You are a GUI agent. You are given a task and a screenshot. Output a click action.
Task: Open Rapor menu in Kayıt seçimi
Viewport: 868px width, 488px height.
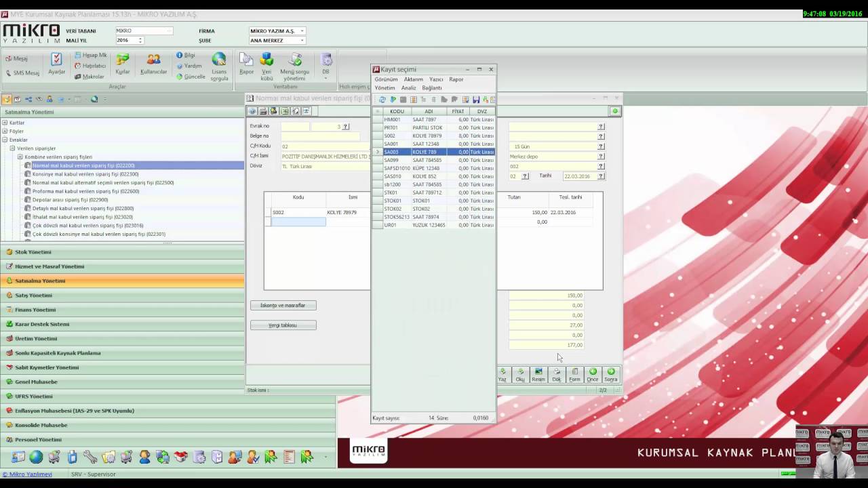[x=456, y=79]
